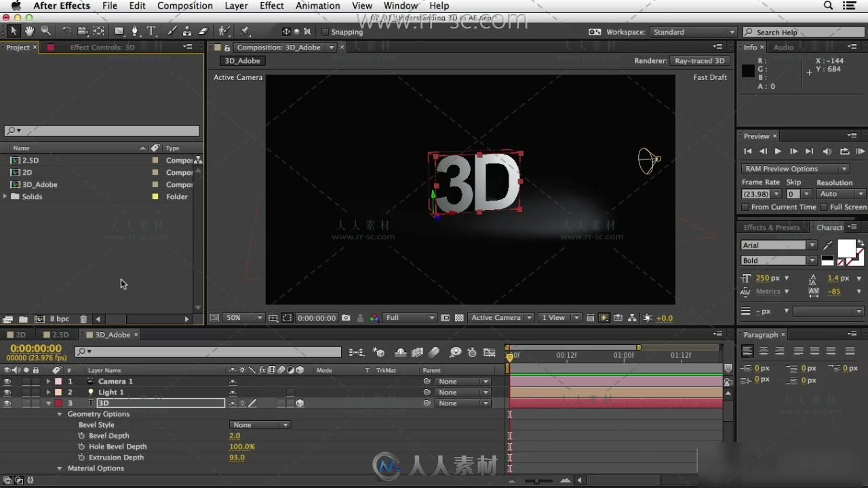Toggle 3D layer switch on 3D layer
Viewport: 868px width, 488px height.
coord(299,403)
